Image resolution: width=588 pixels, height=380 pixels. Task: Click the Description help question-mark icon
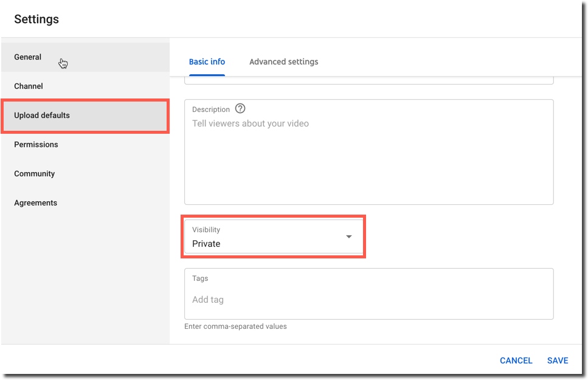[x=240, y=109]
